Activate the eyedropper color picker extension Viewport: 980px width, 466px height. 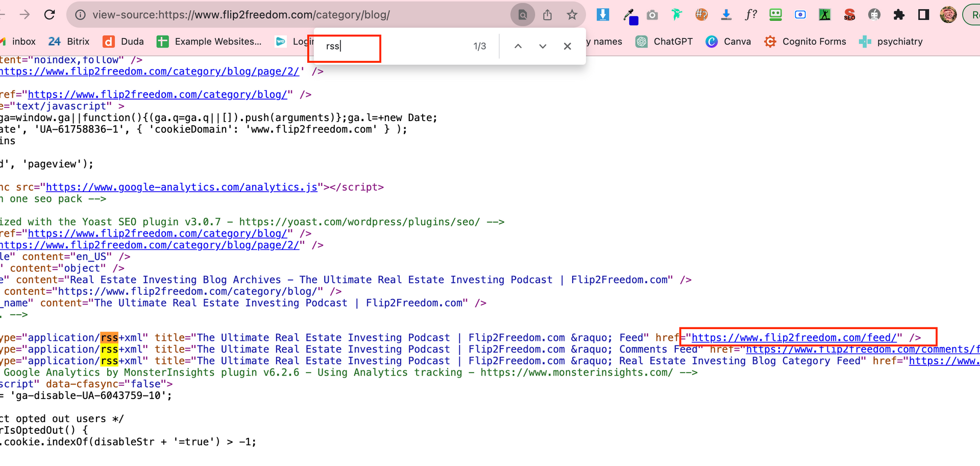point(630,16)
